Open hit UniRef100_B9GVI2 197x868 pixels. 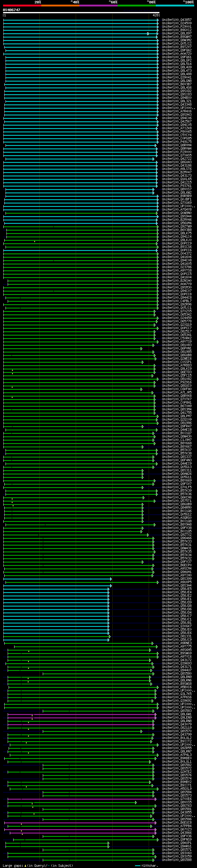176,30
